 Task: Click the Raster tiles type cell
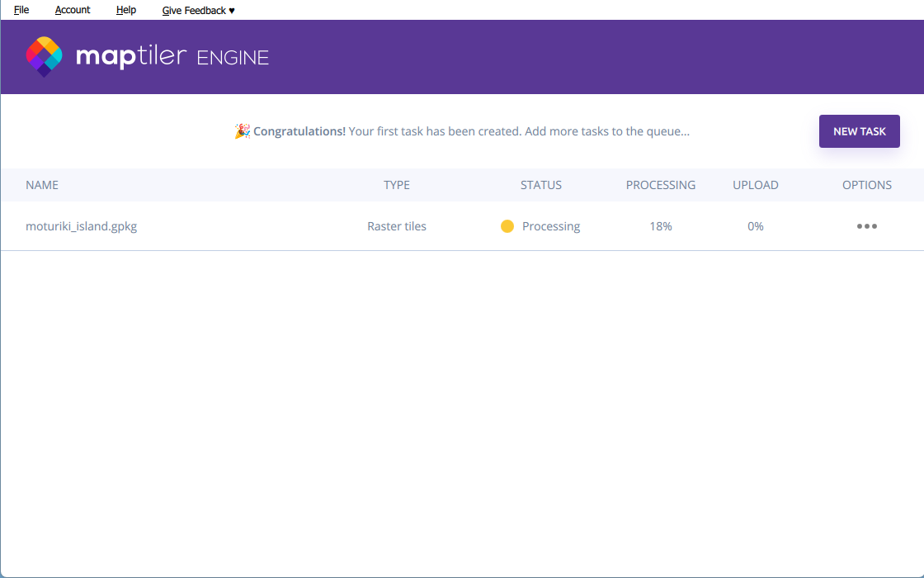(397, 226)
